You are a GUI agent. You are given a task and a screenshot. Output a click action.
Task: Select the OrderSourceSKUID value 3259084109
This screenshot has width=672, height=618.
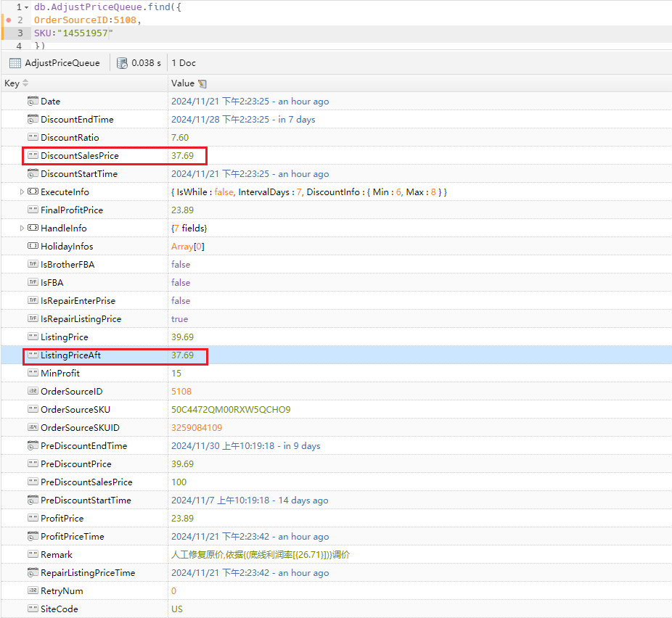(x=197, y=427)
